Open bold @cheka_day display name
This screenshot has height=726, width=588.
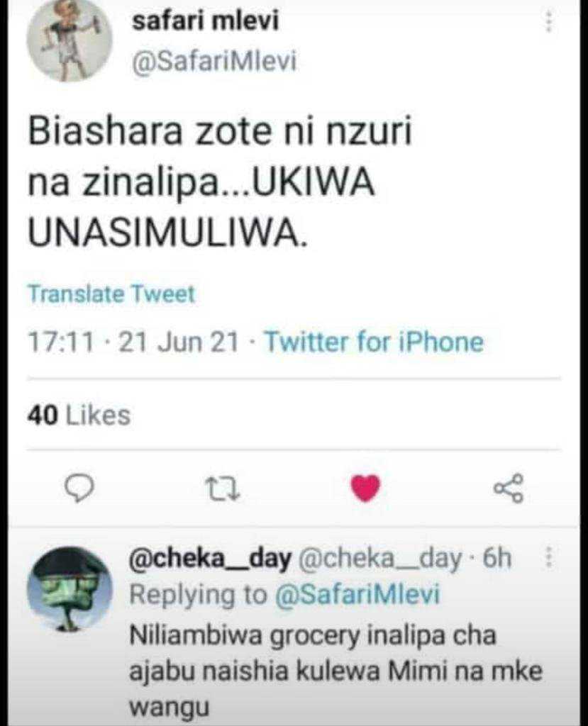(x=211, y=559)
